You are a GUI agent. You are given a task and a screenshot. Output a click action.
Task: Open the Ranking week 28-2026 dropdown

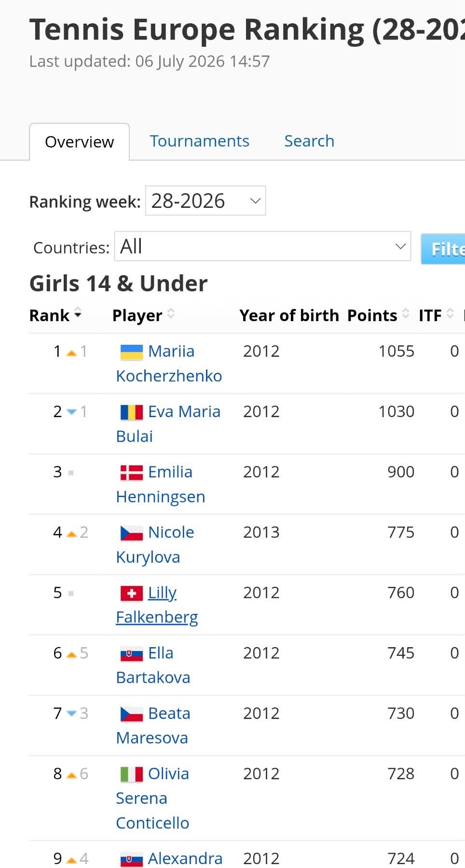pos(205,201)
